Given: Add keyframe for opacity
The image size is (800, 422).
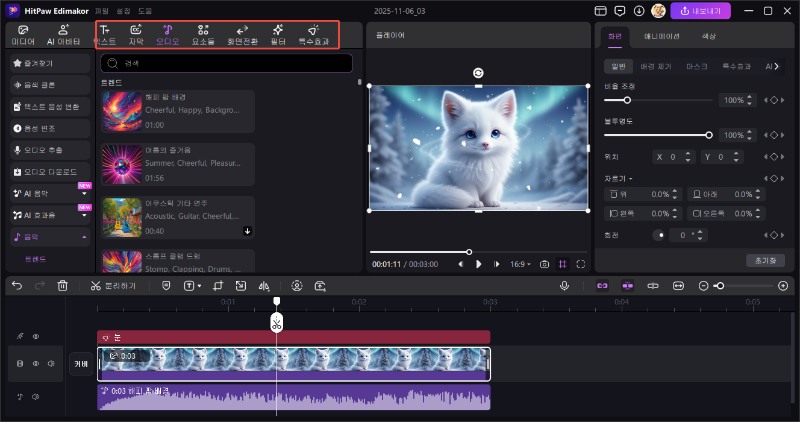Looking at the screenshot, I should point(774,135).
